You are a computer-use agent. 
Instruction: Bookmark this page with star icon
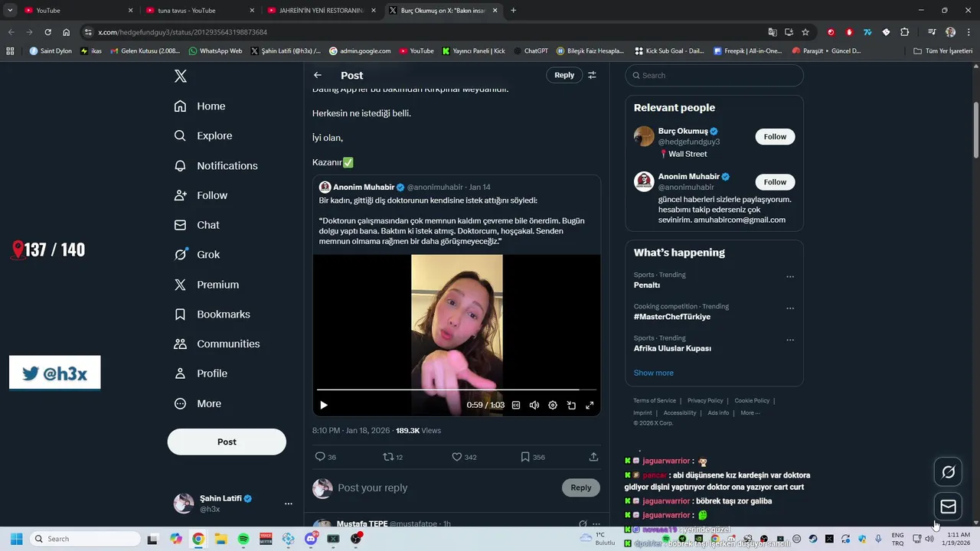pyautogui.click(x=805, y=32)
